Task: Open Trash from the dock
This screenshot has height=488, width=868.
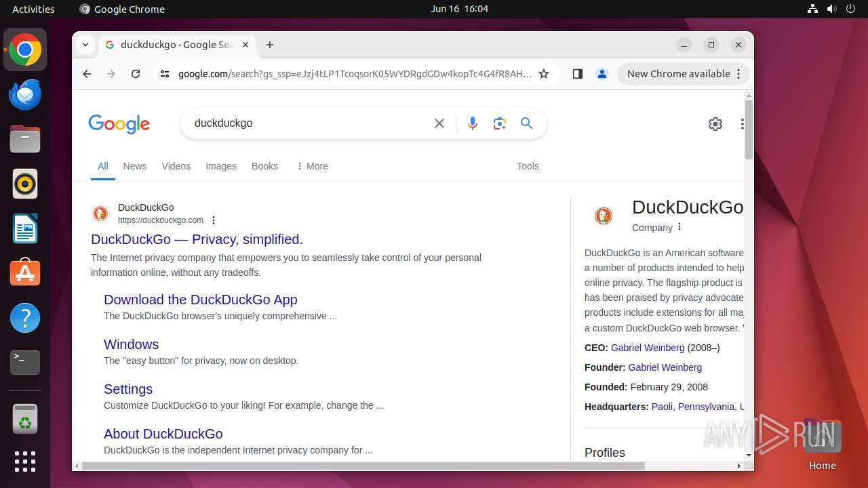Action: click(x=25, y=419)
